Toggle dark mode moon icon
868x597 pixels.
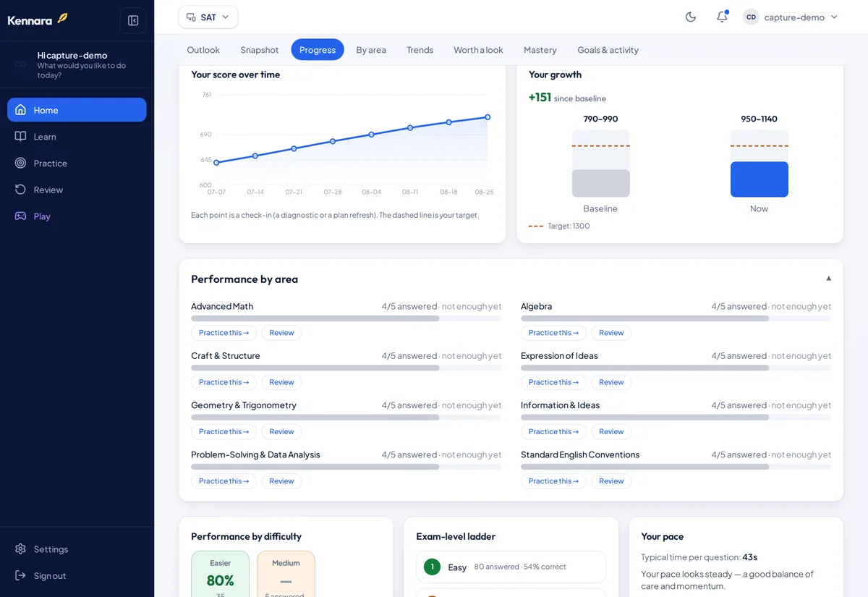[691, 17]
